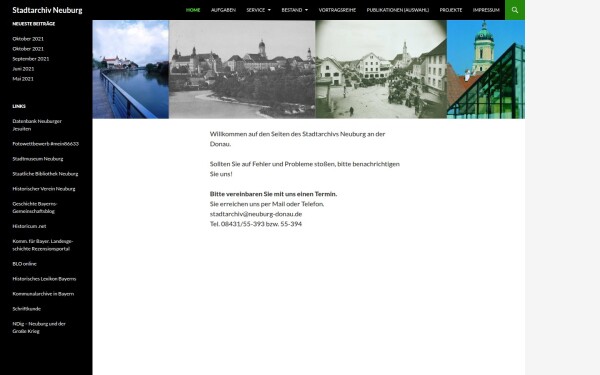Expand the Service menu dropdown arrow
This screenshot has width=600, height=375.
point(269,10)
